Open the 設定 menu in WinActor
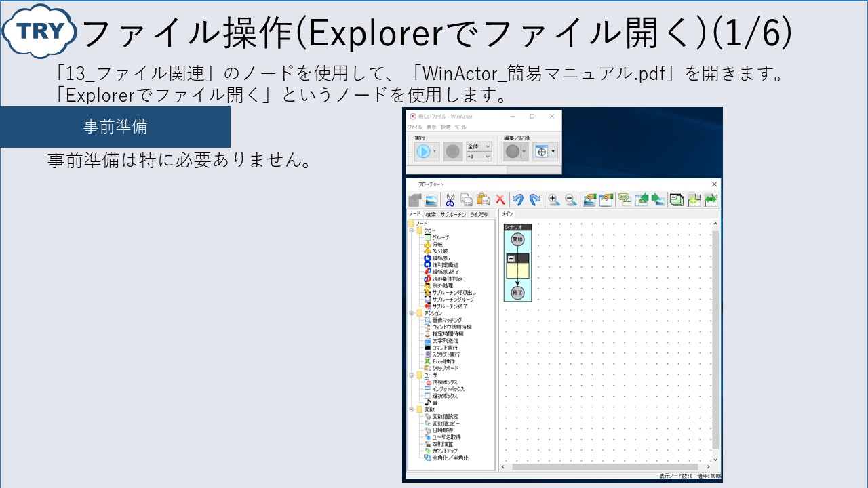The image size is (868, 488). pyautogui.click(x=446, y=127)
